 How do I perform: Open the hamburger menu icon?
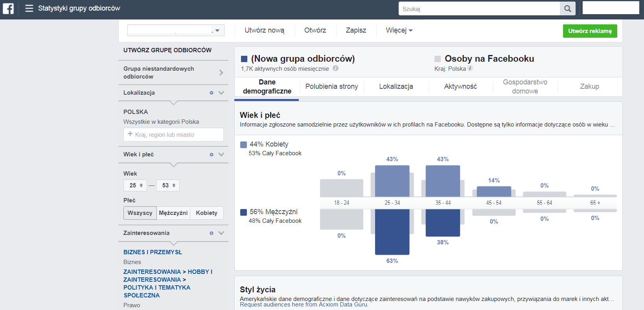(x=29, y=8)
